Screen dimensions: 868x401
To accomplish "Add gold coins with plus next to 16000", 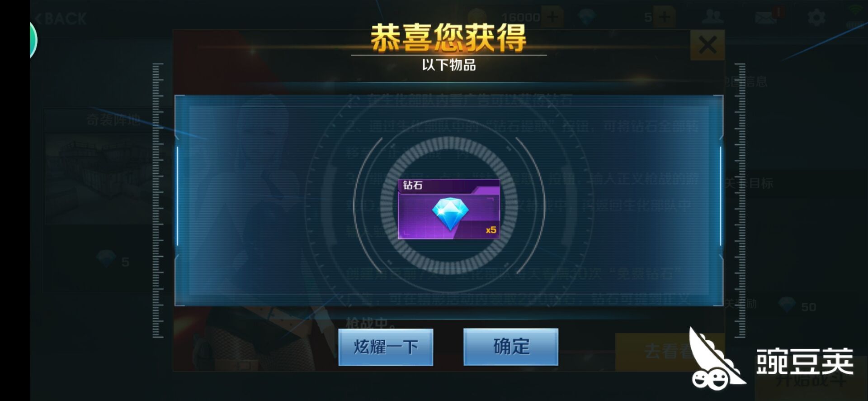I will pos(552,17).
